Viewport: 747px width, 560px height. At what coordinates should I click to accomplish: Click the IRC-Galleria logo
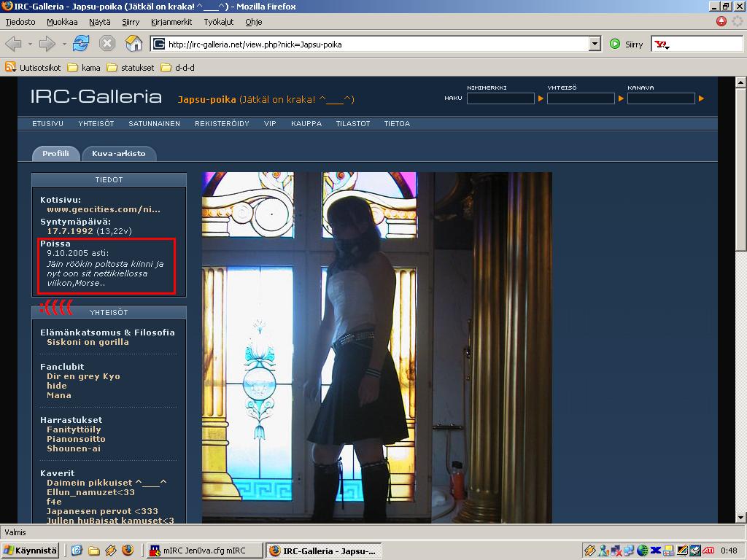point(96,97)
